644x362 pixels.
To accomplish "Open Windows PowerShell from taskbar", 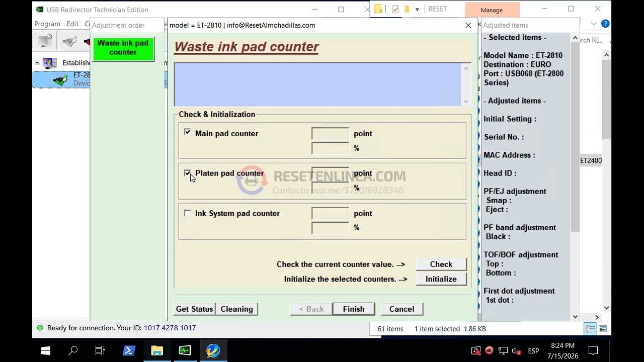I will pos(129,350).
